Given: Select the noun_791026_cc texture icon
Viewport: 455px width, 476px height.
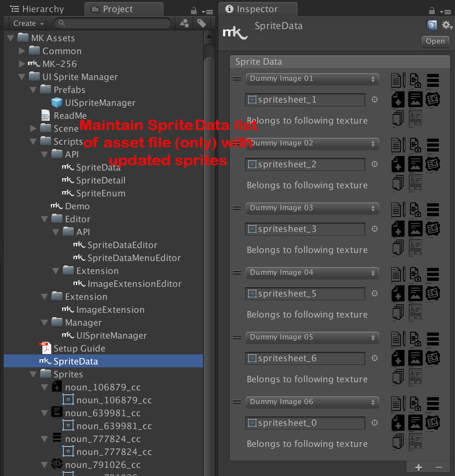Looking at the screenshot, I should (x=57, y=463).
